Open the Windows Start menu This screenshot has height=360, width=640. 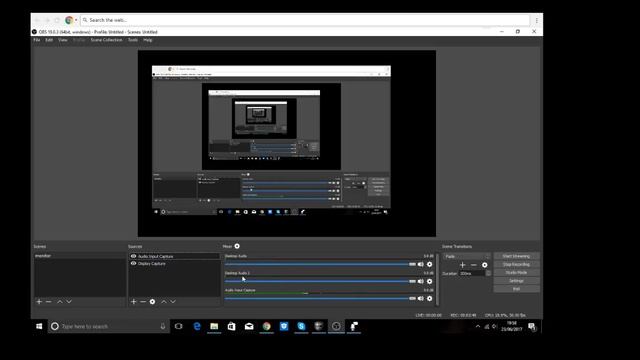point(39,326)
